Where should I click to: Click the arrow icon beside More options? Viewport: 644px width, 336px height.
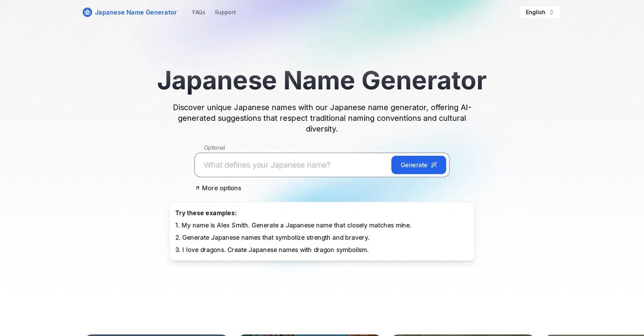click(197, 188)
